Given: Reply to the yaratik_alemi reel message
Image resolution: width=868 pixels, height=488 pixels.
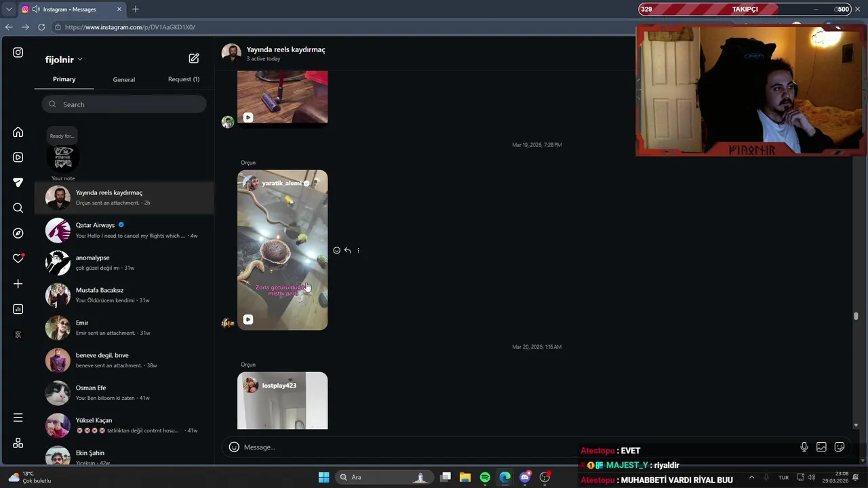Looking at the screenshot, I should click(x=347, y=250).
